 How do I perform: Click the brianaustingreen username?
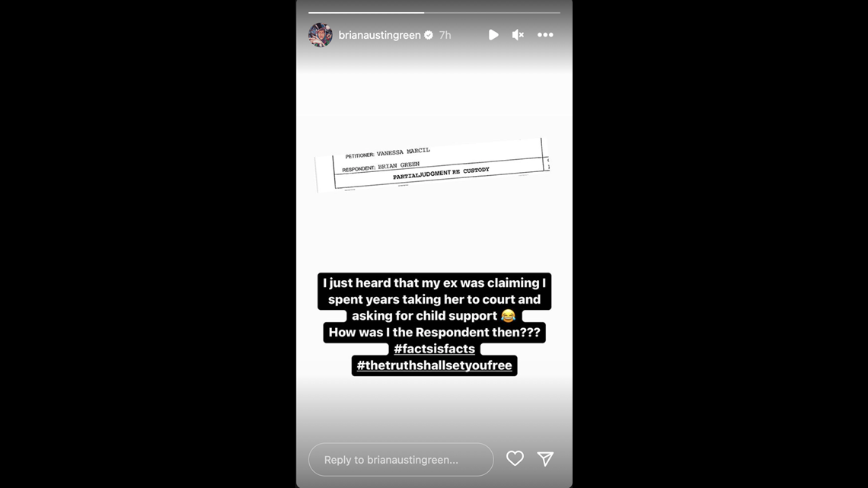tap(379, 35)
